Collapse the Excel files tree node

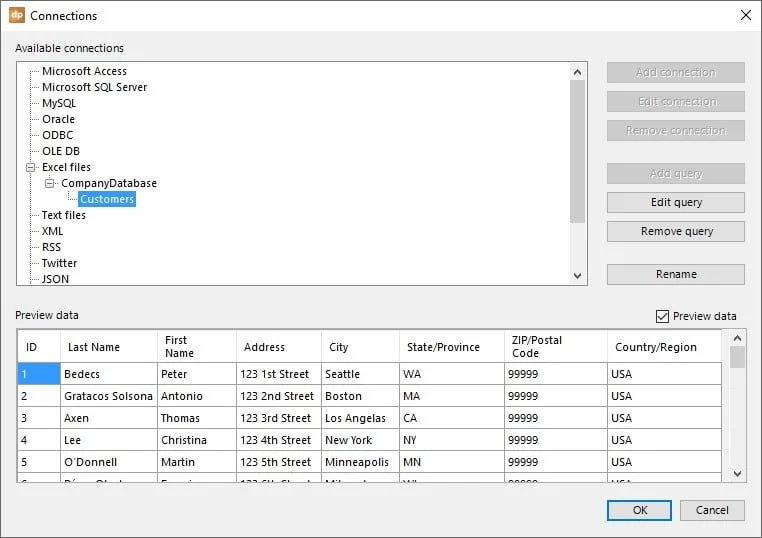pos(31,167)
